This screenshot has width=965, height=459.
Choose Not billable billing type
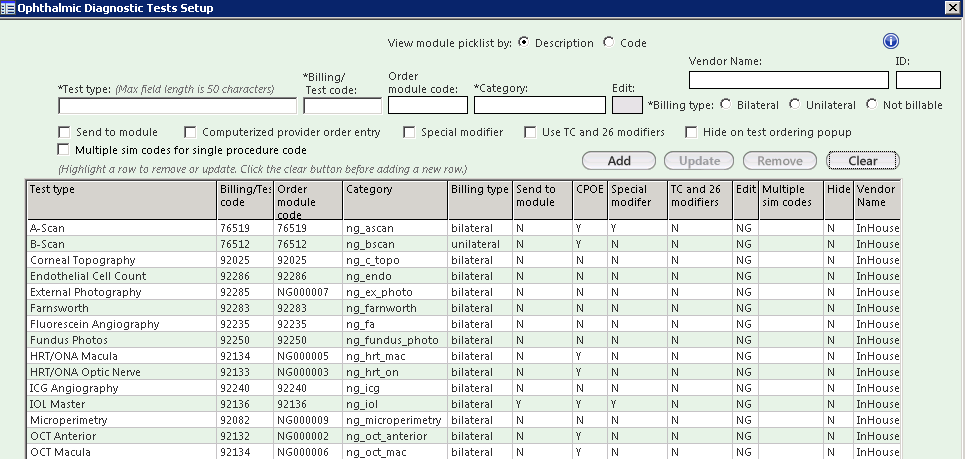click(x=871, y=105)
